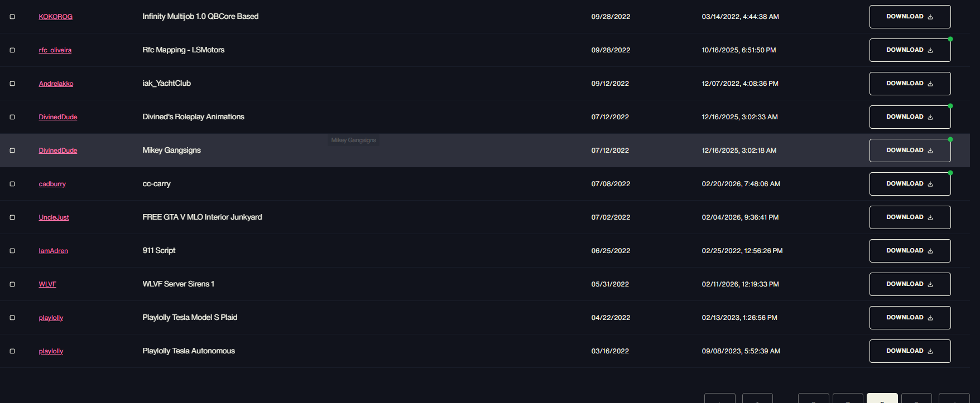Download Divined's Roleplay Animations asset
Screen dimensions: 980x403
coord(910,117)
